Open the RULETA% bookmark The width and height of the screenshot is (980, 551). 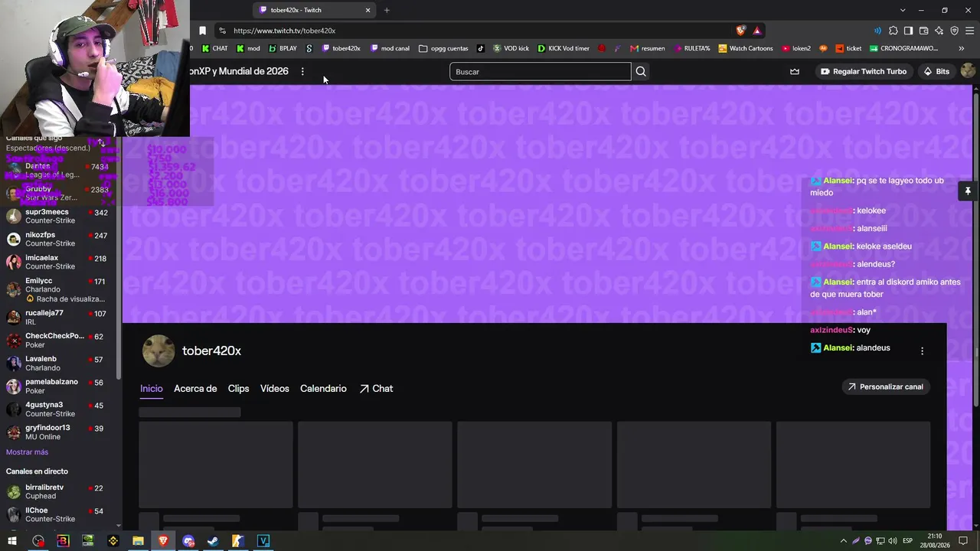point(692,48)
